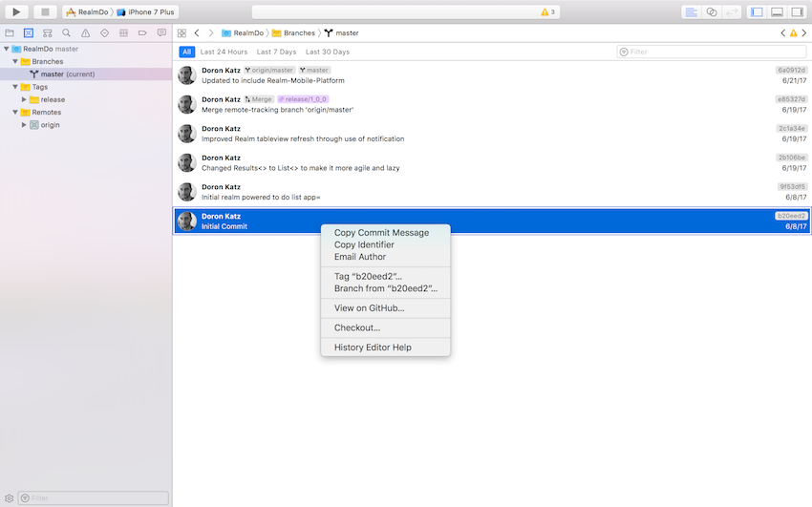Open the Report navigator speech-bubble icon
This screenshot has height=507, width=812.
tap(161, 32)
